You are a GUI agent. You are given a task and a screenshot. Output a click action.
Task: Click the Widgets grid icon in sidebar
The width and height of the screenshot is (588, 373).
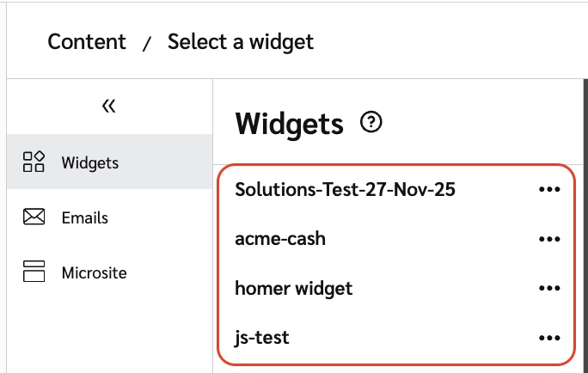34,162
